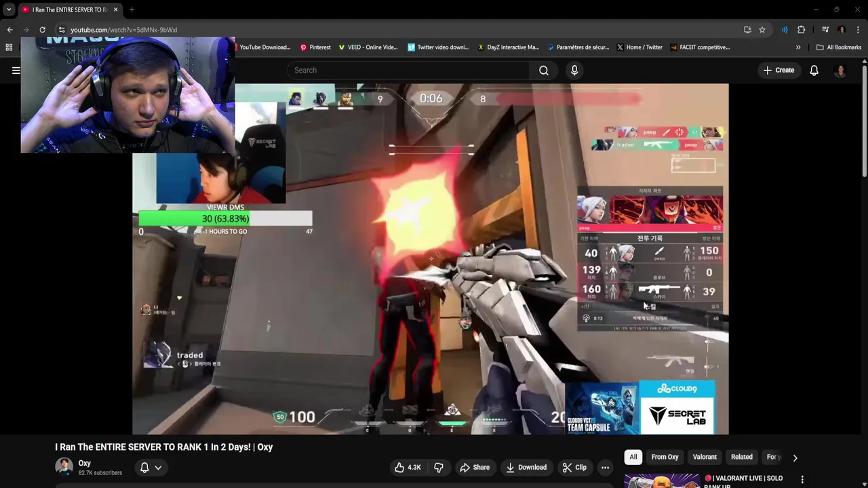
Task: Open the YouTube Download bookmark
Action: click(x=264, y=47)
